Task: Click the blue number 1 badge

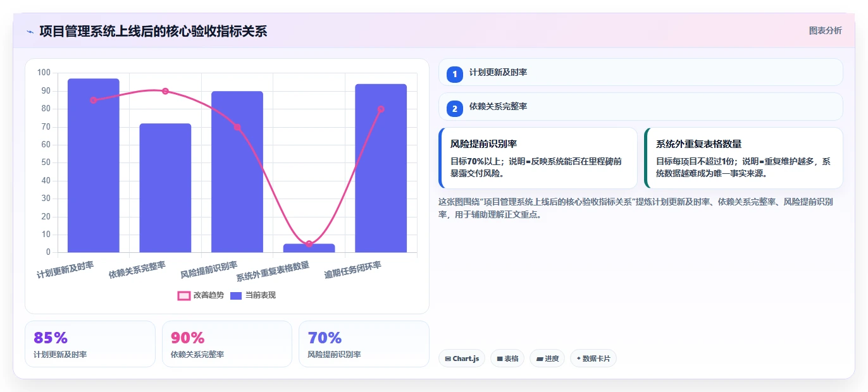Action: click(x=454, y=74)
